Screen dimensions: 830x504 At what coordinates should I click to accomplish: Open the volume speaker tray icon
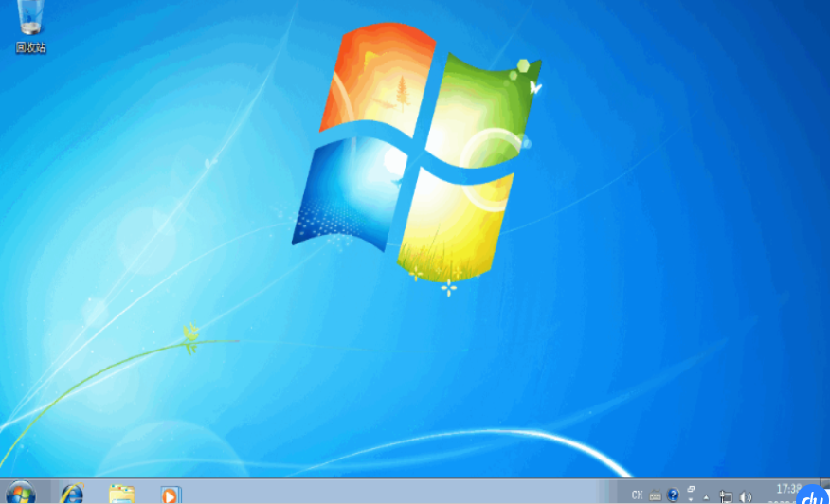coord(746,495)
